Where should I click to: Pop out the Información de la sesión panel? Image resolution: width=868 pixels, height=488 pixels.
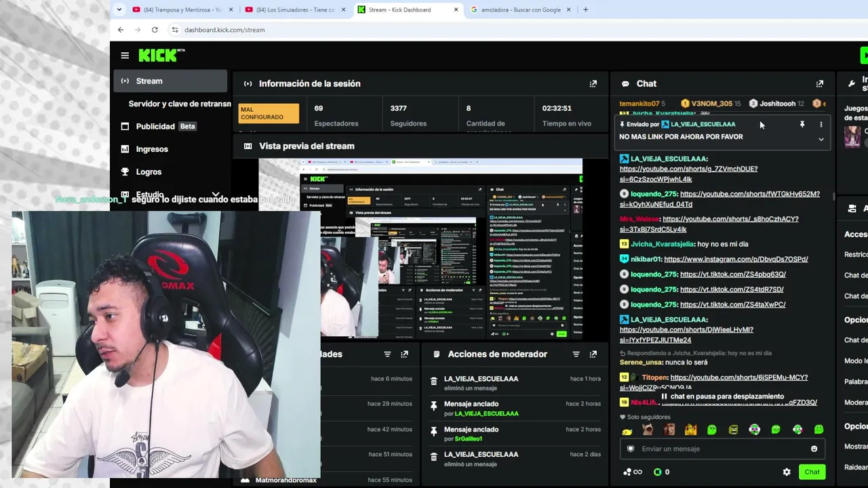(x=593, y=83)
